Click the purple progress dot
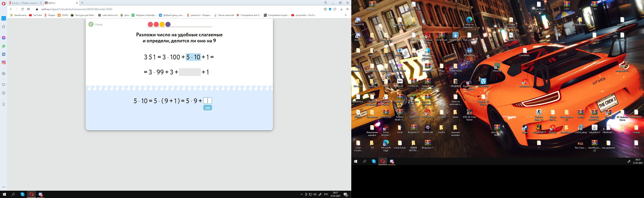The image size is (644, 198). pos(168,24)
